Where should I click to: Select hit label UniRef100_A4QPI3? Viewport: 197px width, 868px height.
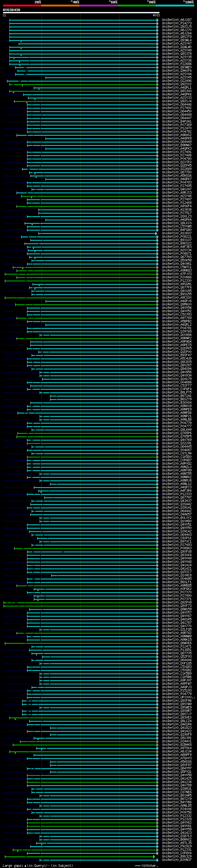pyautogui.click(x=177, y=487)
